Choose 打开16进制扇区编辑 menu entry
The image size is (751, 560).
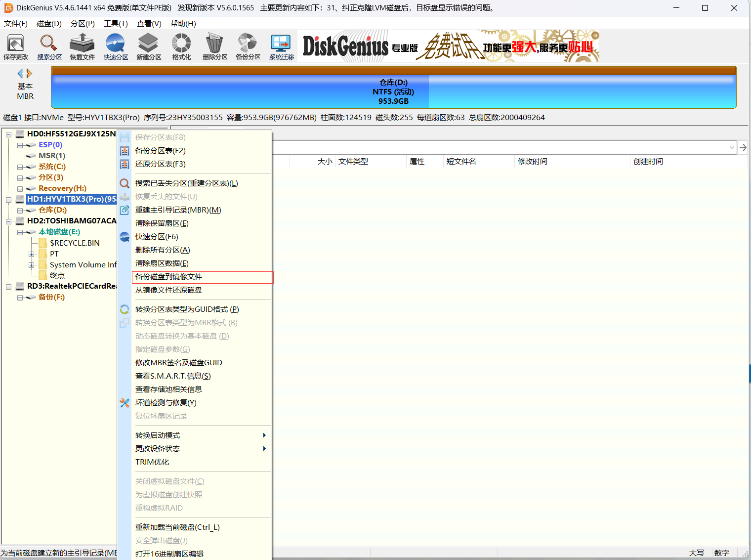[202, 554]
